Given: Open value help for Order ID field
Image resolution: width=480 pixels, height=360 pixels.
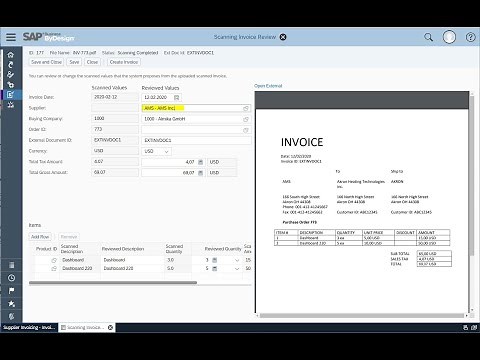Looking at the screenshot, I should click(x=246, y=130).
